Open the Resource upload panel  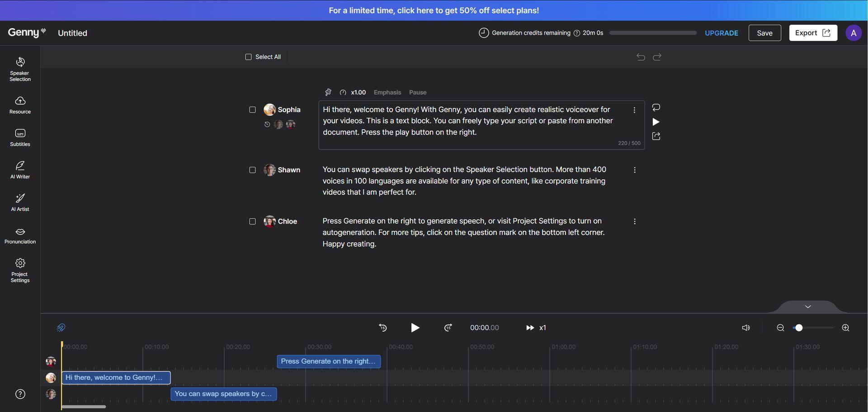pos(20,105)
